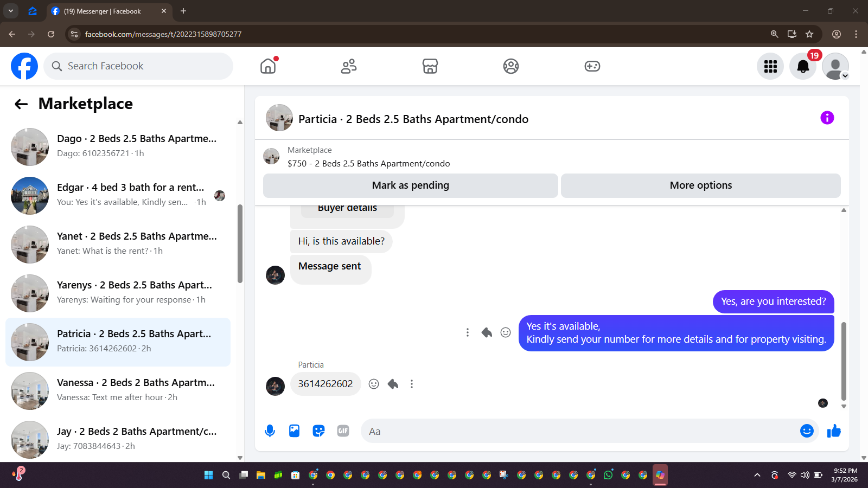Open the GIF picker icon
Viewport: 868px width, 488px height.
click(x=343, y=431)
